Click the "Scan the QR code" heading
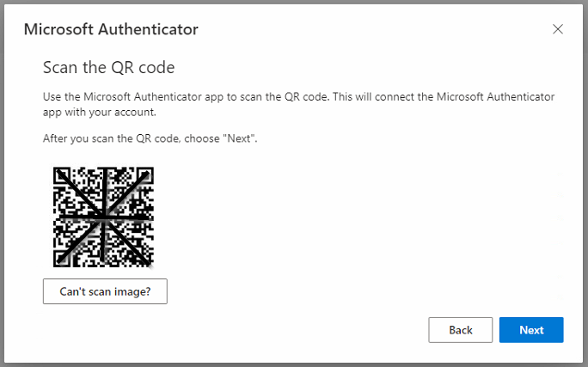Screen dimensions: 588x367 [x=109, y=68]
